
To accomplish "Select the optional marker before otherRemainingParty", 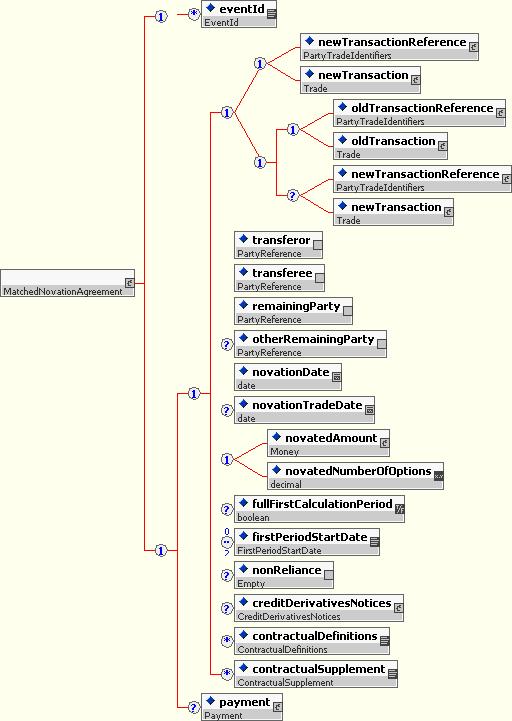I will [x=226, y=344].
